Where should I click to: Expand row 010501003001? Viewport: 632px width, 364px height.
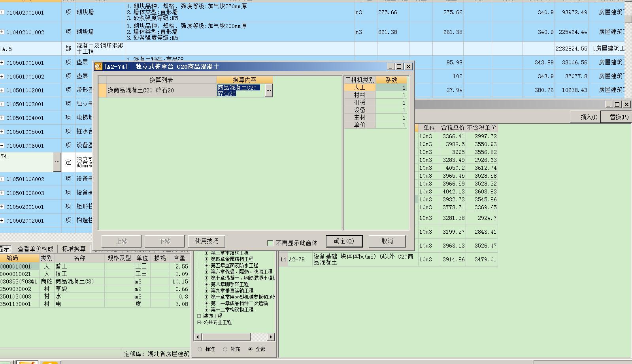point(2,104)
